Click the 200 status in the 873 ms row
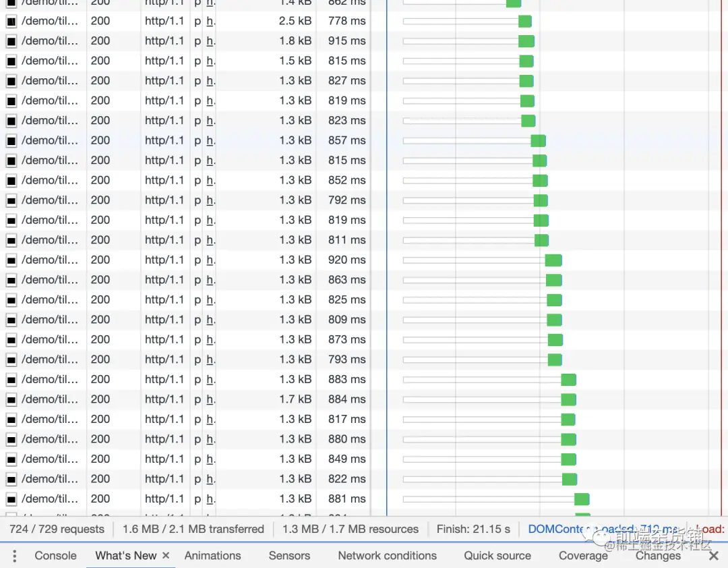 pos(100,340)
